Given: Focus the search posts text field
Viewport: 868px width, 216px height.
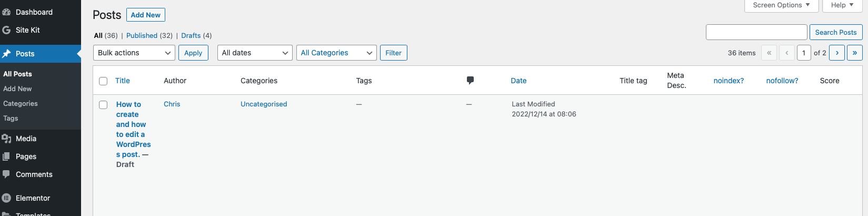Looking at the screenshot, I should tap(756, 32).
